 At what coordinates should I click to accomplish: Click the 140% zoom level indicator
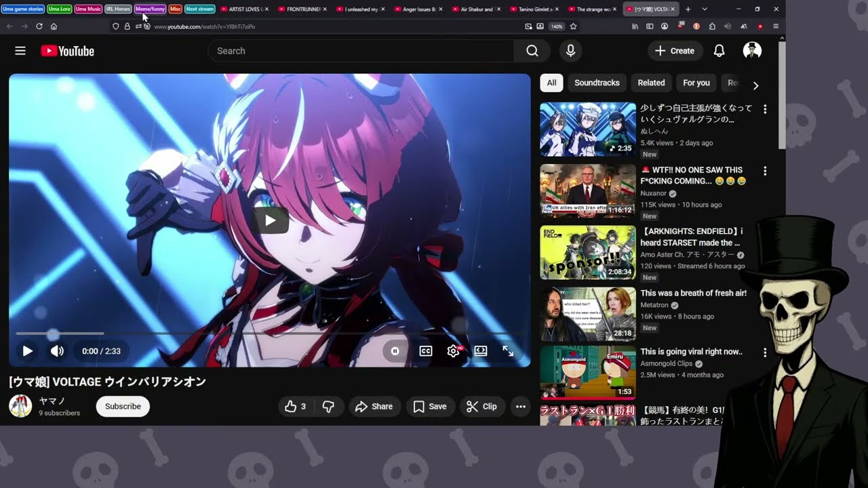click(x=556, y=26)
